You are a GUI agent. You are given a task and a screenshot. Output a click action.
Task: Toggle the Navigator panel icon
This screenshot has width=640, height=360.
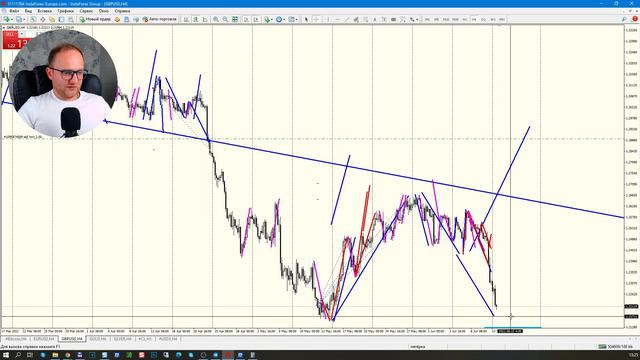[52, 19]
